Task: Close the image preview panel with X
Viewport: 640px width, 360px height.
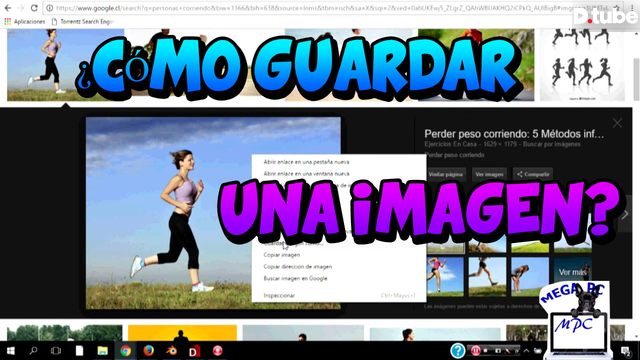Action: [x=617, y=123]
